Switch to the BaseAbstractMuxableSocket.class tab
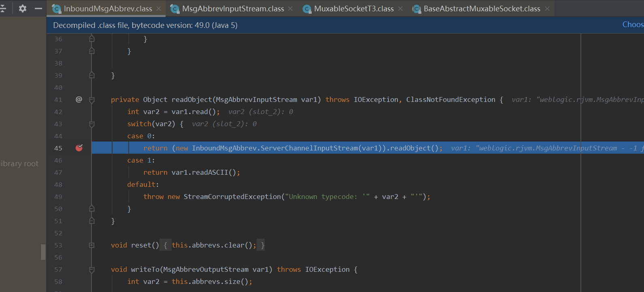Image resolution: width=644 pixels, height=292 pixels. (482, 8)
